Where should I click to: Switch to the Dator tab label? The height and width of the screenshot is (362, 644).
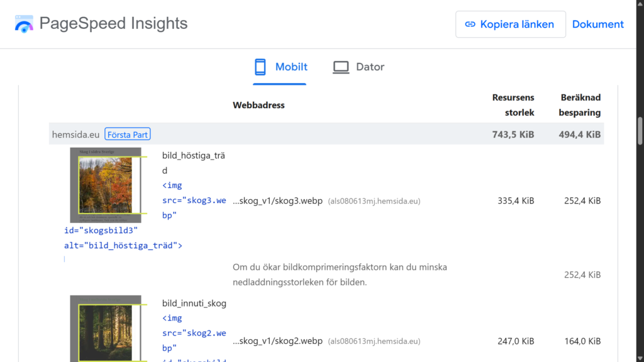point(370,67)
